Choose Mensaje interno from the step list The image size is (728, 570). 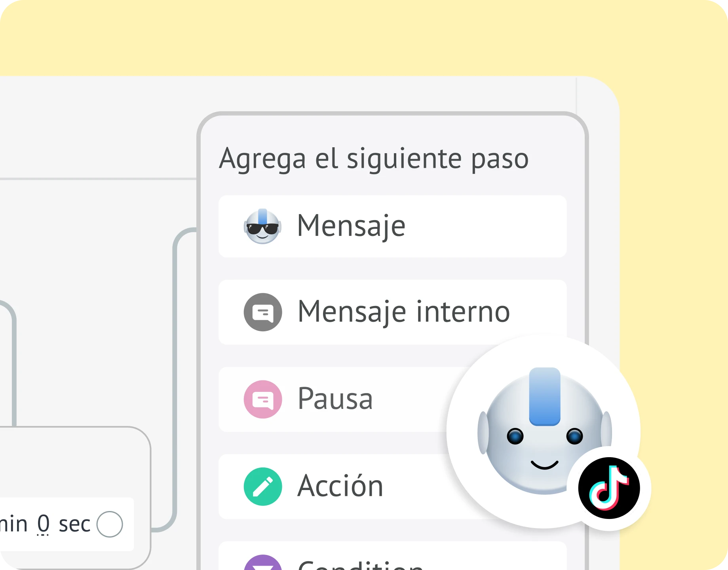(x=392, y=312)
